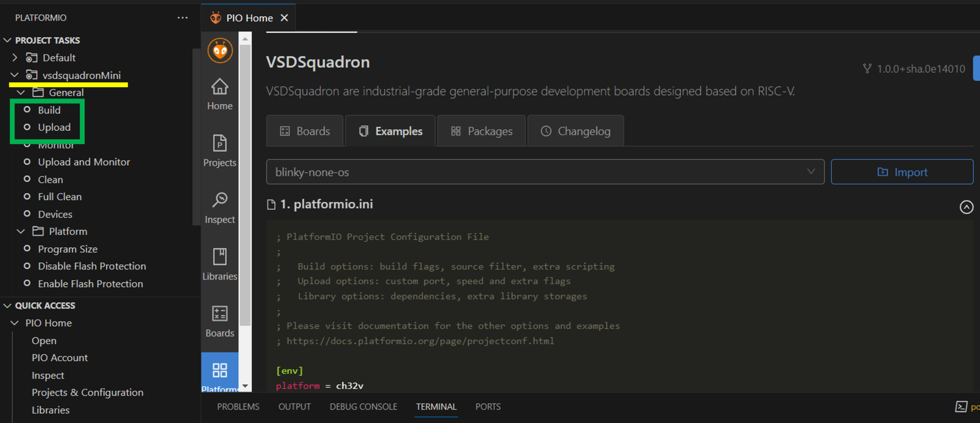
Task: Run the Build task
Action: (x=49, y=110)
